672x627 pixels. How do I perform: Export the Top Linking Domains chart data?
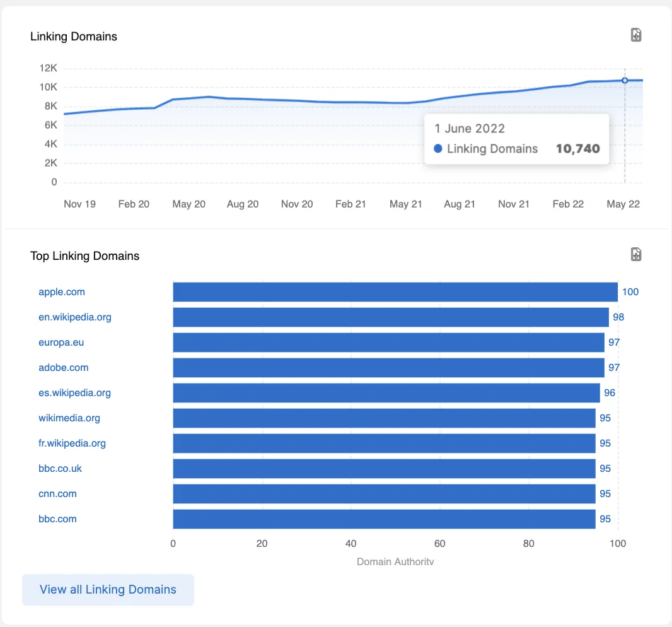point(636,254)
